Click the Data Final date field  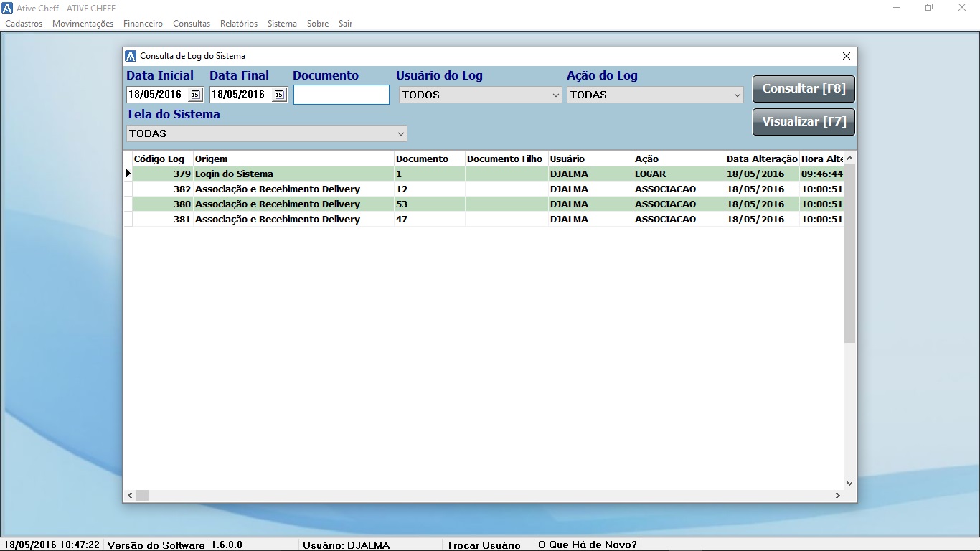[241, 95]
